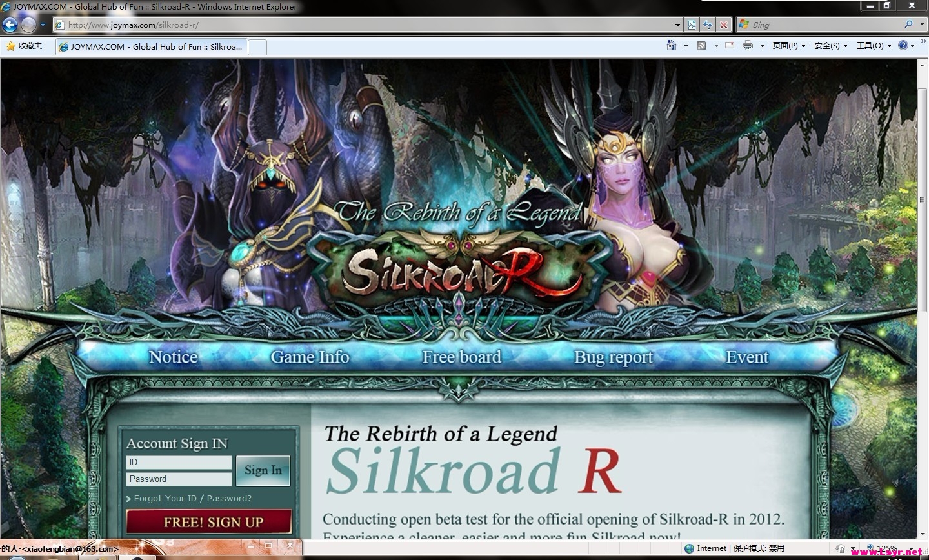Click the RSS feeds icon
This screenshot has height=560, width=929.
pos(701,46)
